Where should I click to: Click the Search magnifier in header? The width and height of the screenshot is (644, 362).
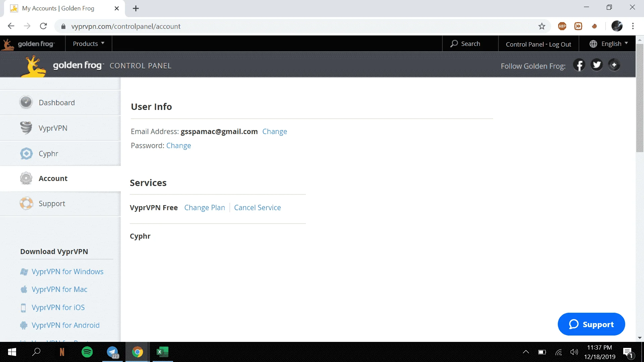[454, 44]
